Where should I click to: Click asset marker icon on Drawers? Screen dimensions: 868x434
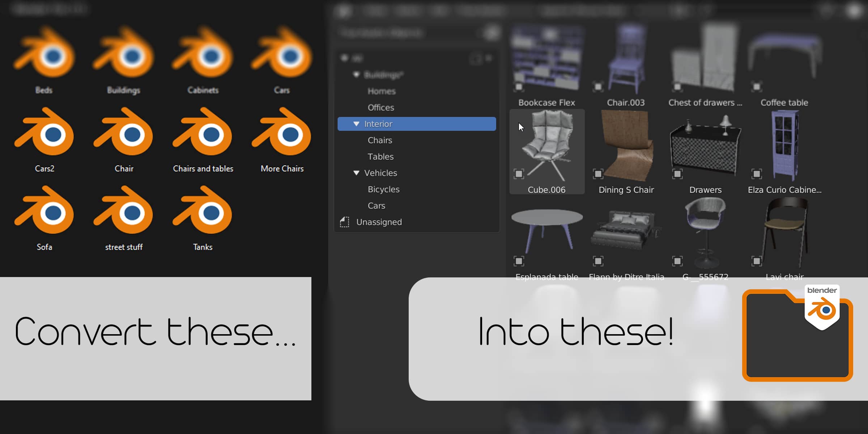[x=677, y=174]
